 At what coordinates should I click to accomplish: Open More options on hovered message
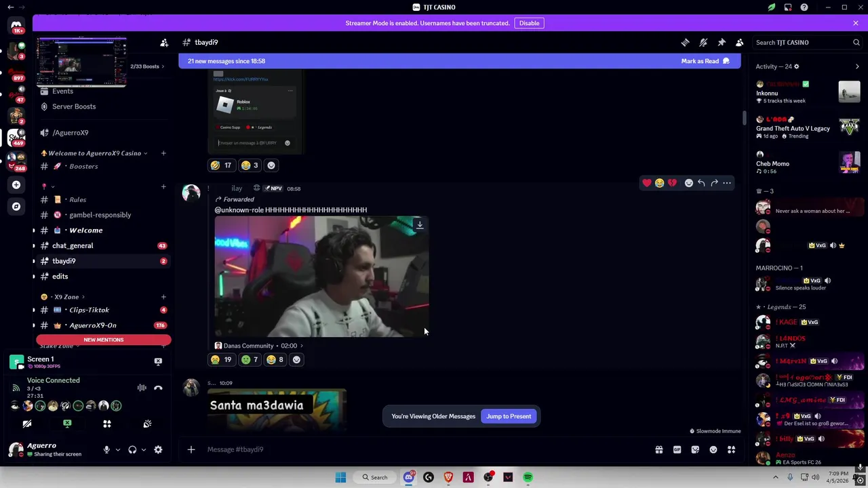click(x=727, y=183)
